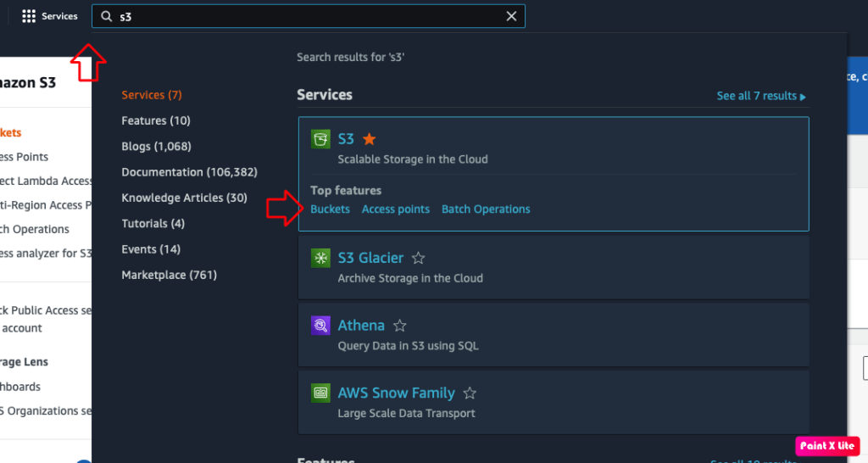
Task: Select the Knowledge Articles (30) filter
Action: pyautogui.click(x=184, y=198)
